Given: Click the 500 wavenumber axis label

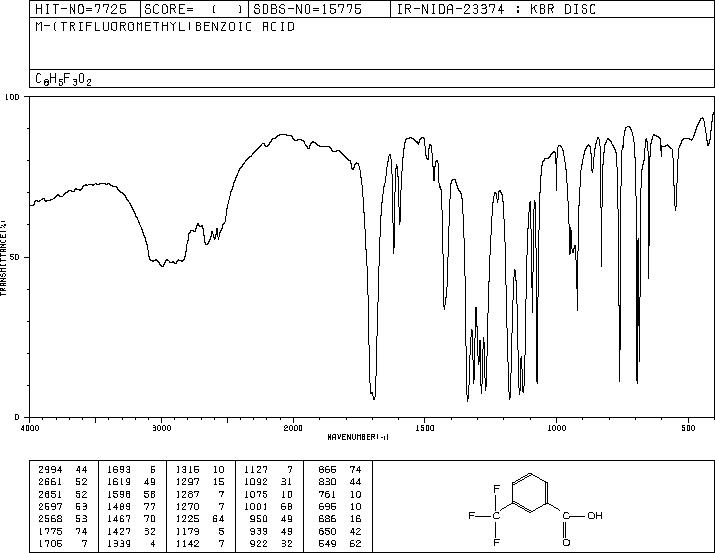Looking at the screenshot, I should pos(689,428).
